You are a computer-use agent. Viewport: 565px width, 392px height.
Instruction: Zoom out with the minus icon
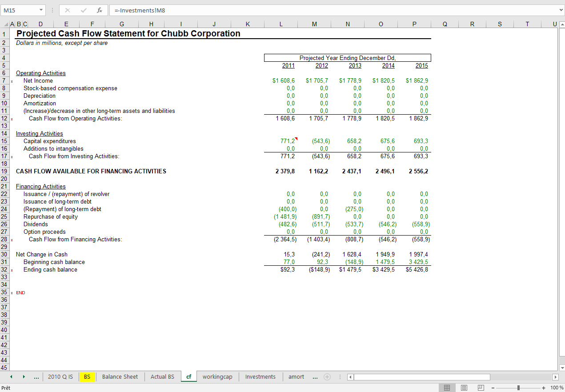pos(493,388)
